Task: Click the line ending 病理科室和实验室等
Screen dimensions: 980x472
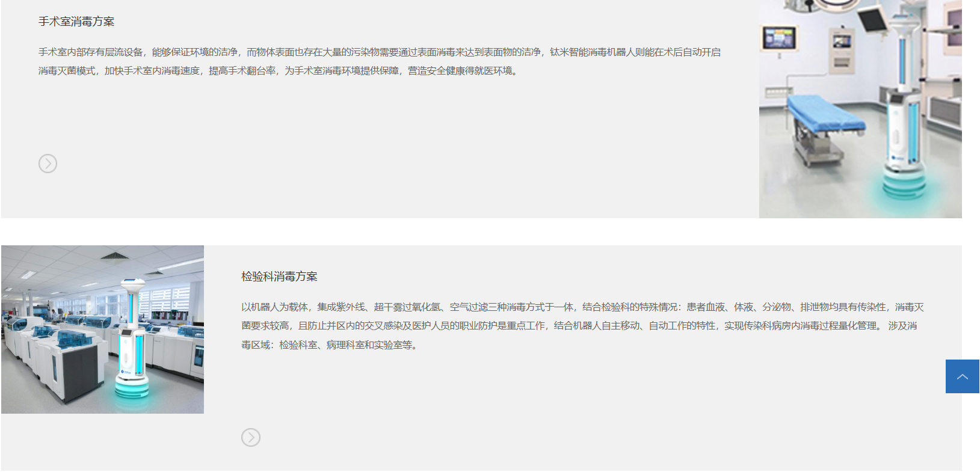Action: pos(330,345)
